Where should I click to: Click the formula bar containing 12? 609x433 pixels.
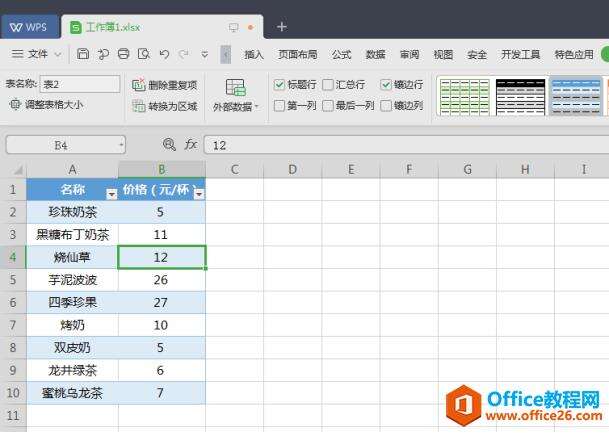pyautogui.click(x=406, y=145)
